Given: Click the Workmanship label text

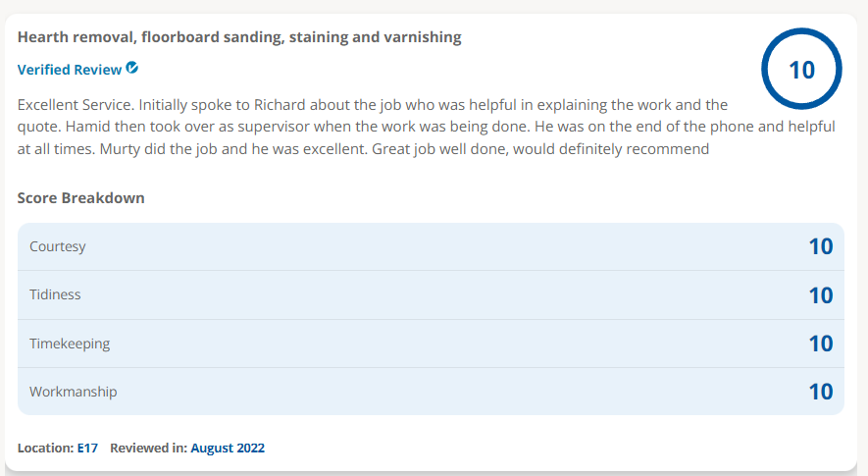Looking at the screenshot, I should 74,392.
